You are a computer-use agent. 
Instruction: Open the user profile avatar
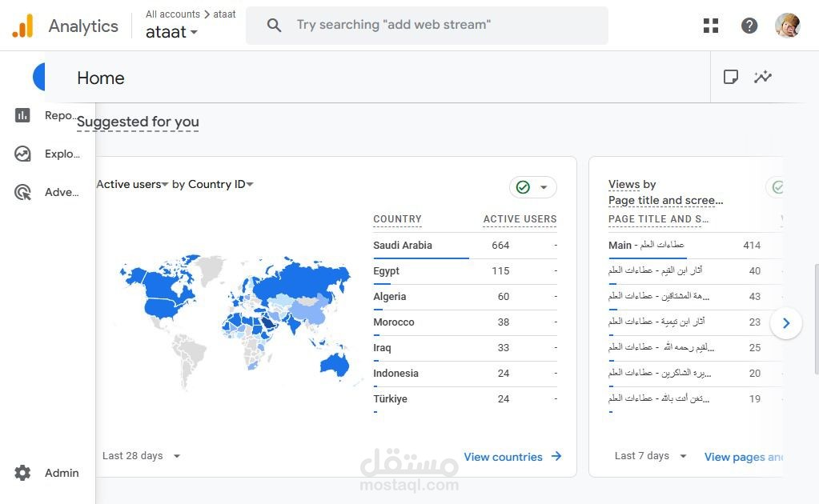(x=788, y=26)
